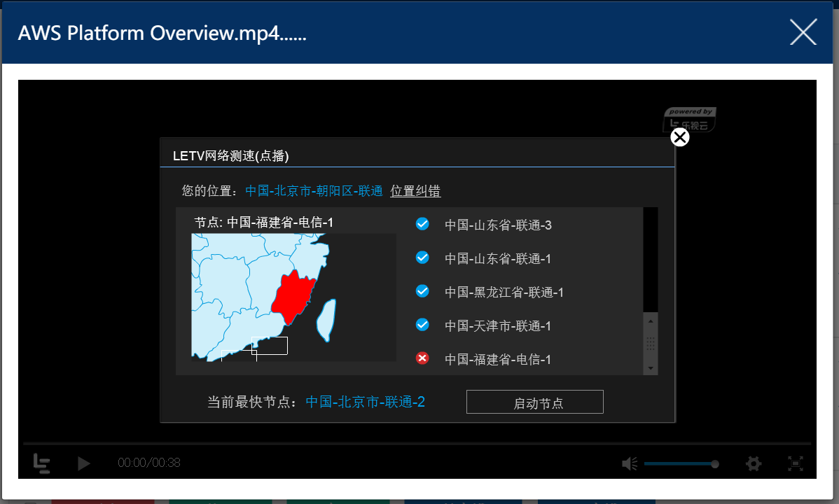Click the 位置纠错 location correction link
The image size is (839, 504).
point(415,191)
